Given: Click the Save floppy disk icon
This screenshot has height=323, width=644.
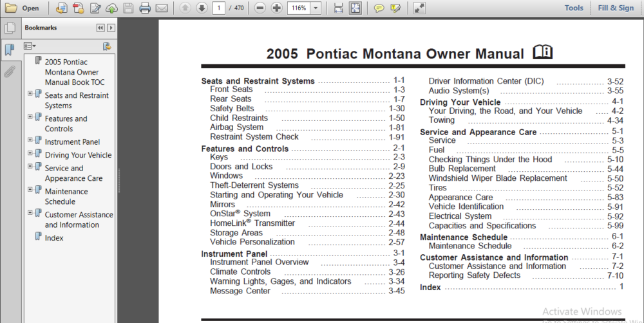Looking at the screenshot, I should coord(128,8).
